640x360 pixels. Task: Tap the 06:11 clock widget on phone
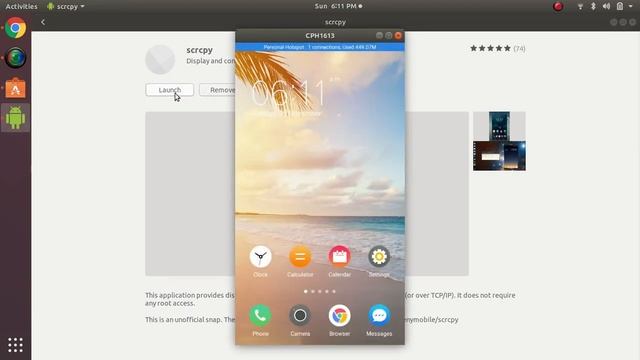288,93
